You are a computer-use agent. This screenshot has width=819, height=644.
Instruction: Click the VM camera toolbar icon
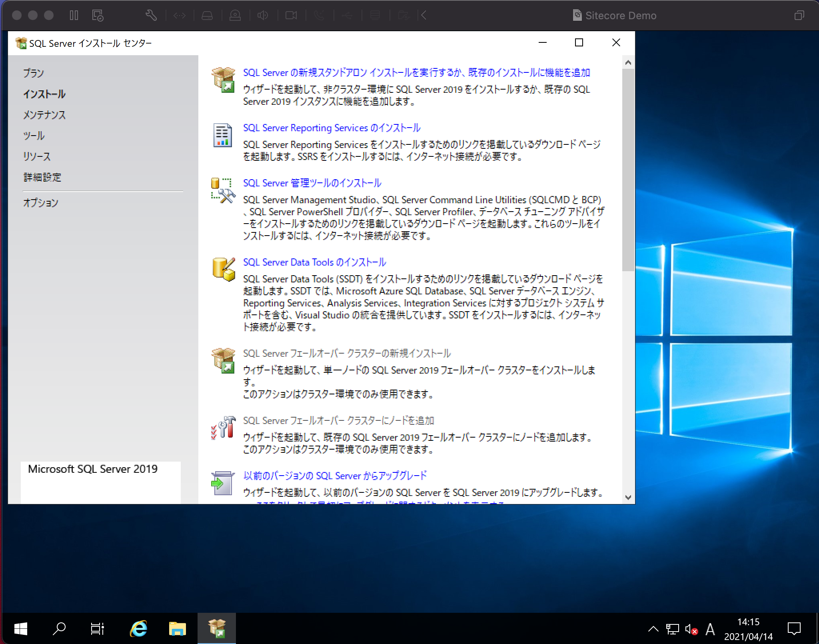coord(291,16)
